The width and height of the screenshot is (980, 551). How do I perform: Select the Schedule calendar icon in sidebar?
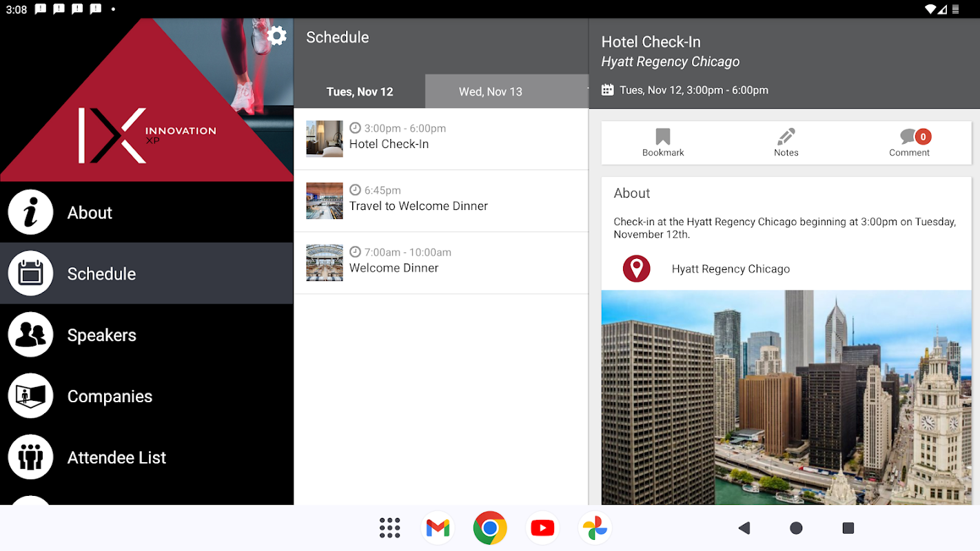30,273
